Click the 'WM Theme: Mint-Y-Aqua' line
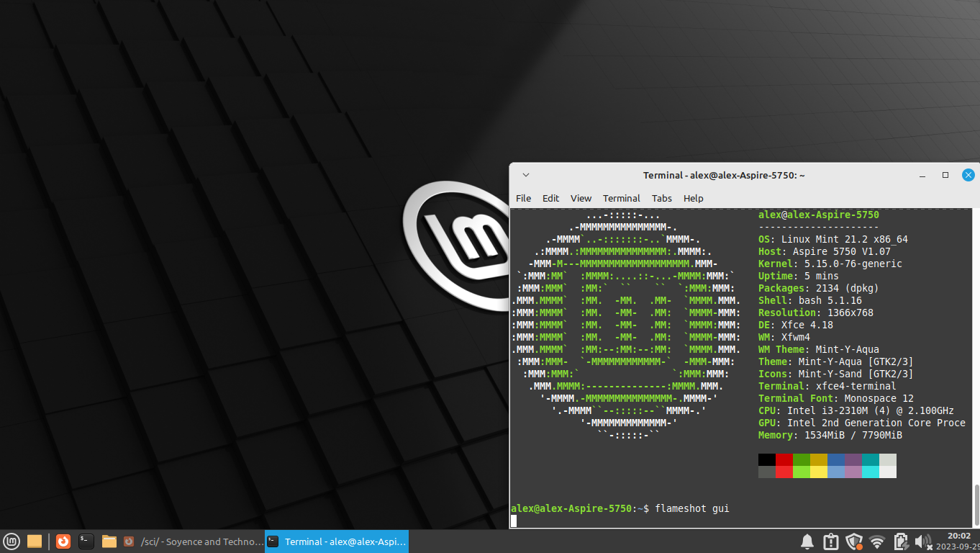The height and width of the screenshot is (553, 980). [x=819, y=349]
